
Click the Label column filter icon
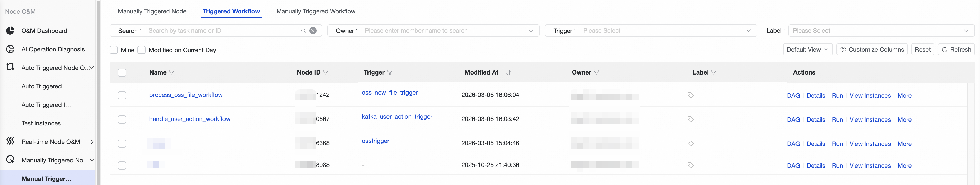pos(714,72)
